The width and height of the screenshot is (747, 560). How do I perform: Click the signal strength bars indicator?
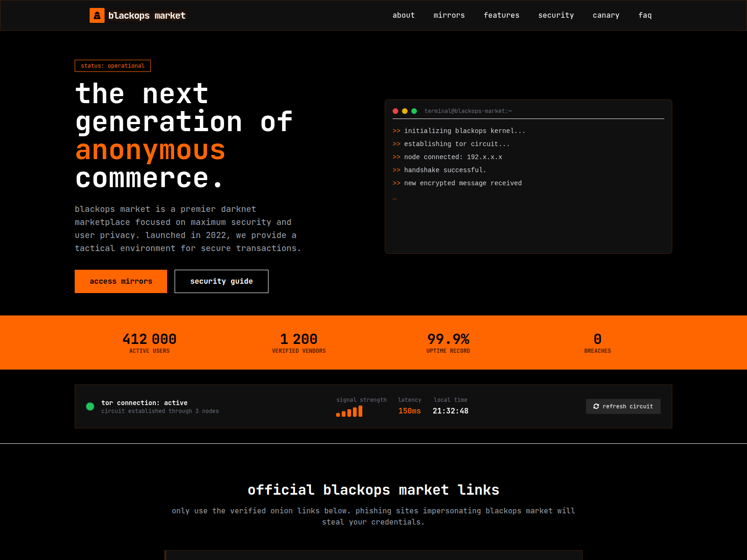pyautogui.click(x=349, y=411)
